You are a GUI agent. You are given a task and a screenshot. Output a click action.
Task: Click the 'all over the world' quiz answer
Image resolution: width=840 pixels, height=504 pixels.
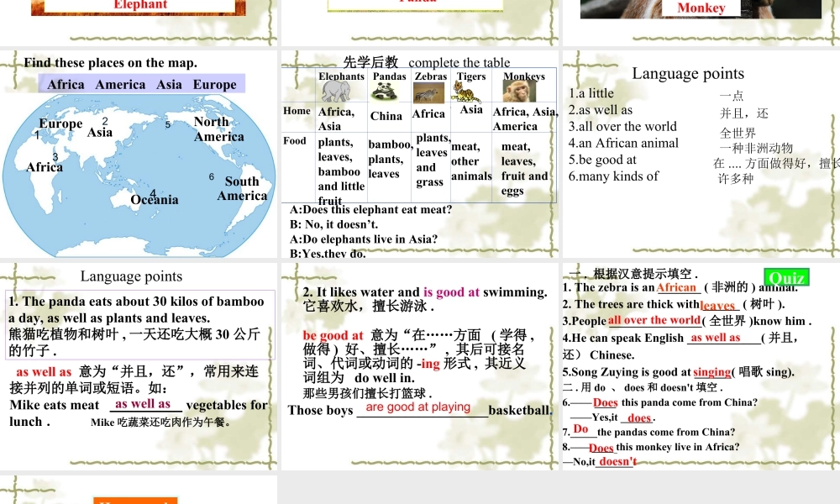pyautogui.click(x=654, y=320)
